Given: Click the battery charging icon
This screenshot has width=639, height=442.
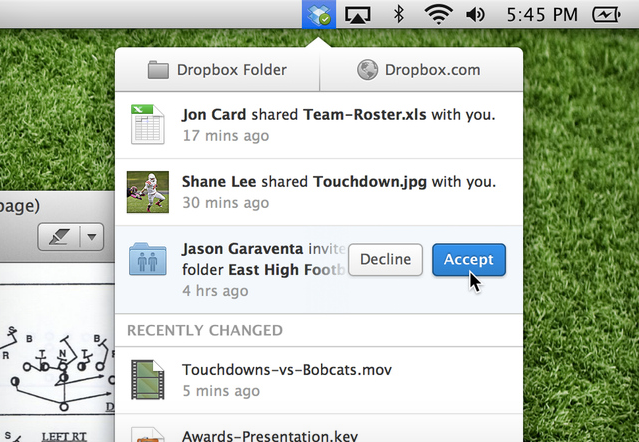Looking at the screenshot, I should 606,15.
